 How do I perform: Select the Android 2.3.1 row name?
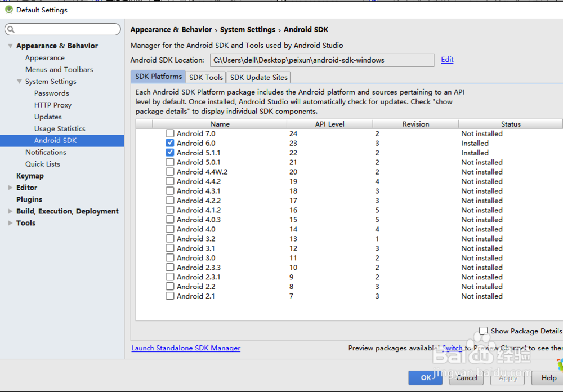[199, 277]
